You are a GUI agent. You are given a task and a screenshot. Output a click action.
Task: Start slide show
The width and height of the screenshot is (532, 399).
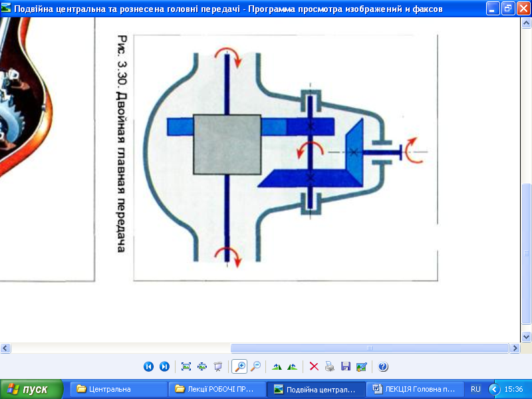218,366
